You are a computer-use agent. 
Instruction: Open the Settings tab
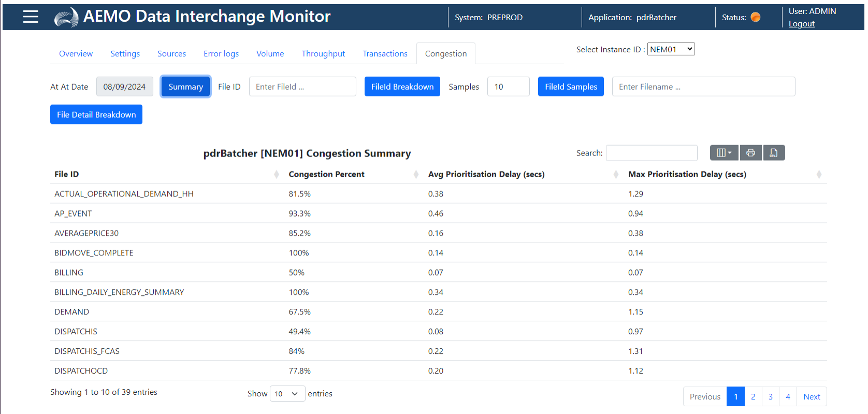[x=125, y=54]
